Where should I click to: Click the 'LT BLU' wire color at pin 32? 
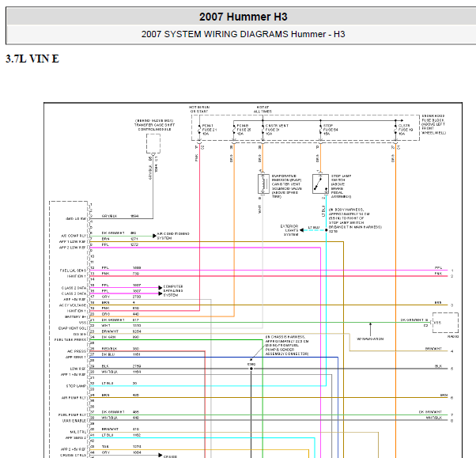pyautogui.click(x=108, y=384)
